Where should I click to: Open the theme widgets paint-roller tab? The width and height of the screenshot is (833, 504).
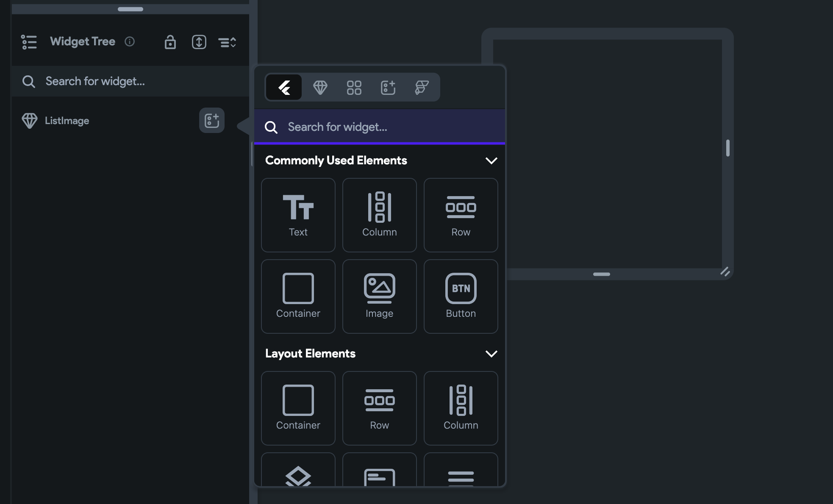pyautogui.click(x=422, y=88)
